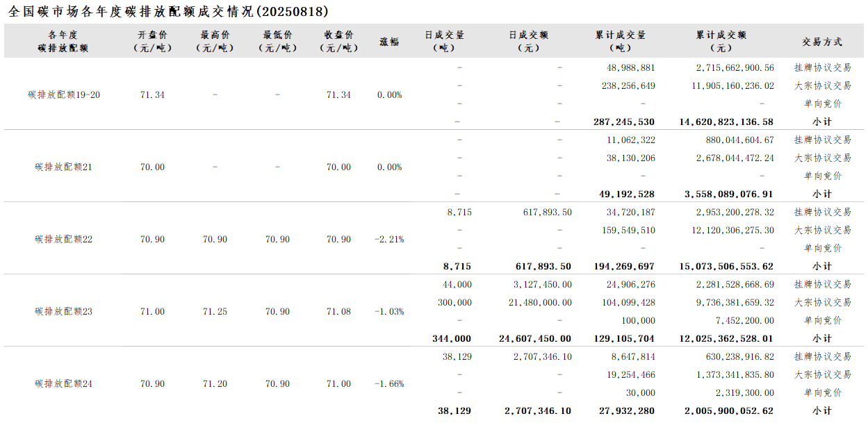
Task: Click the 交易方式 column header
Action: click(x=822, y=42)
